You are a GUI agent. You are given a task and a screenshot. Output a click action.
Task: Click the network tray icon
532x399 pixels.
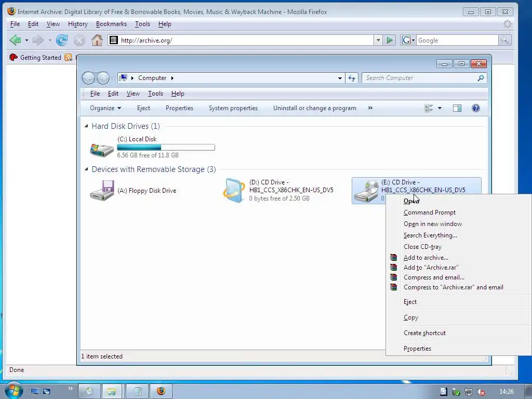pos(469,392)
